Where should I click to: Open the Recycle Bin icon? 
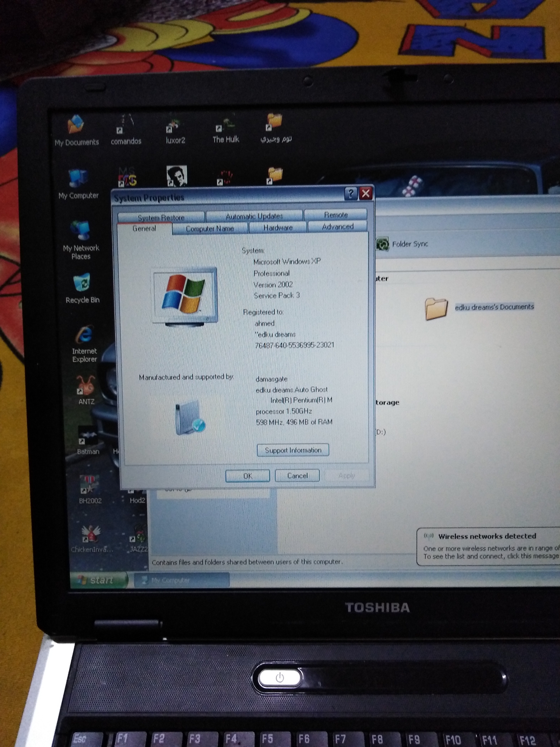(x=82, y=288)
